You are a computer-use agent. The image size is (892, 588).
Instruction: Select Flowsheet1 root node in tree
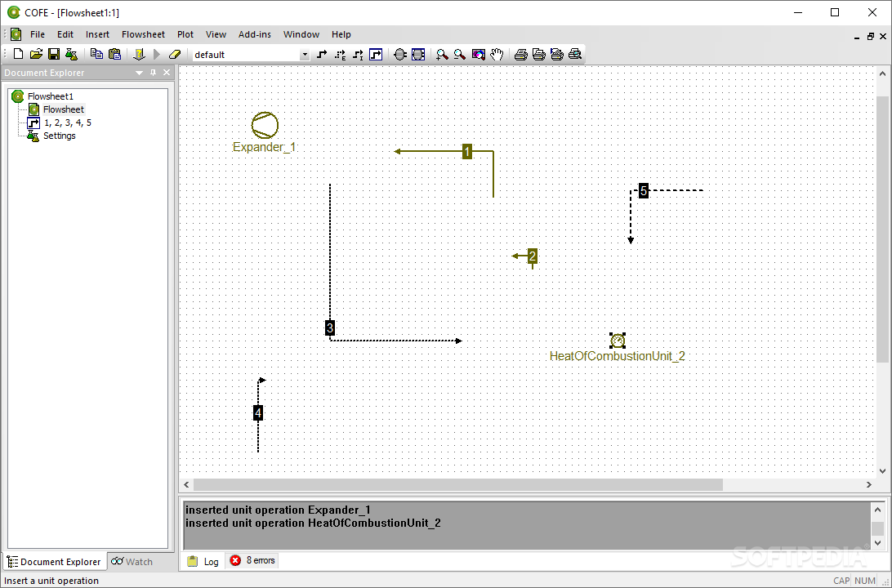tap(50, 96)
